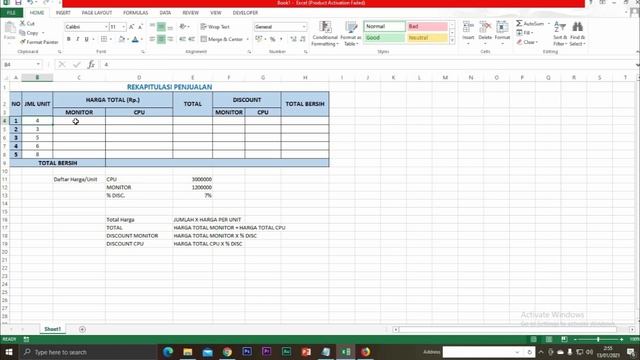The image size is (640, 360).
Task: Open the Format cells menu
Action: point(502,33)
